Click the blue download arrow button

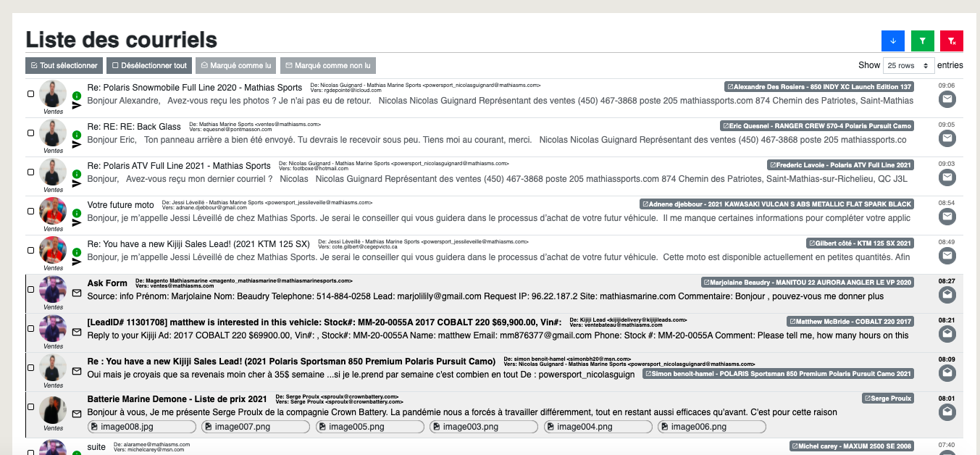pyautogui.click(x=892, y=41)
